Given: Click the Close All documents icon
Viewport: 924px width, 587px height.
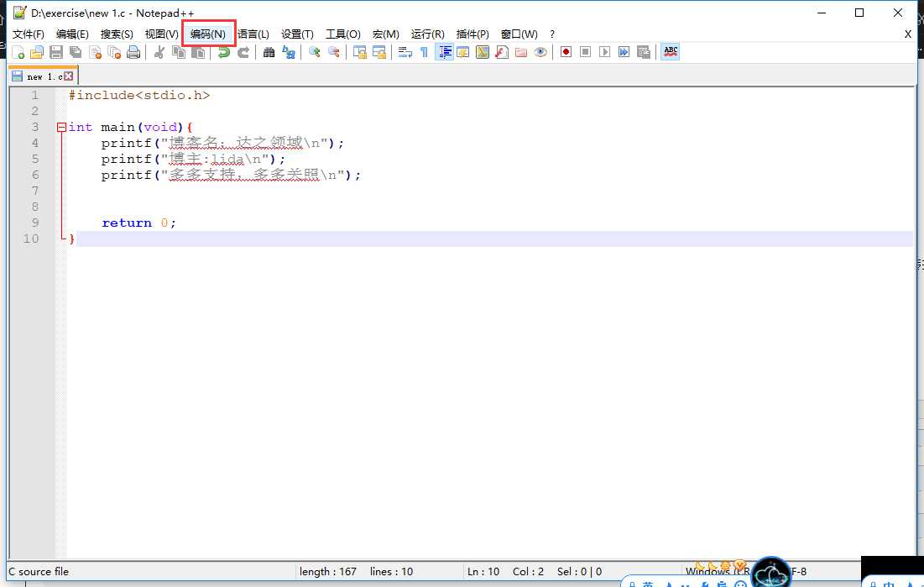Looking at the screenshot, I should [x=114, y=53].
